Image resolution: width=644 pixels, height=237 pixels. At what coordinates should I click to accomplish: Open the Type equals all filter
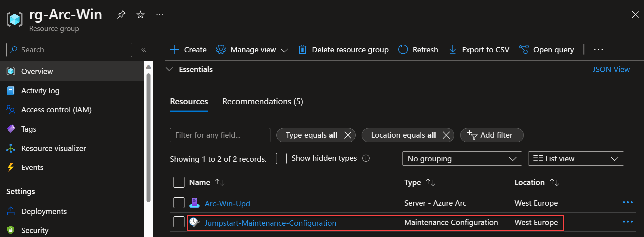(x=311, y=135)
